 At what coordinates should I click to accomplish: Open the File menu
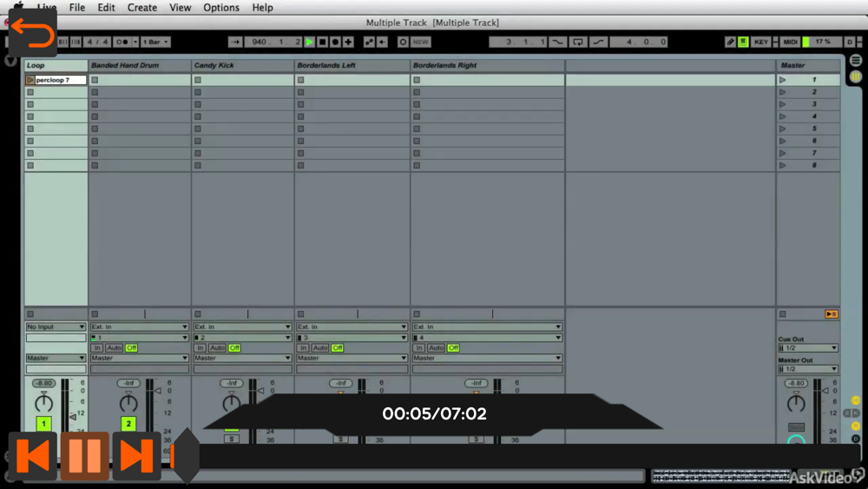(77, 7)
